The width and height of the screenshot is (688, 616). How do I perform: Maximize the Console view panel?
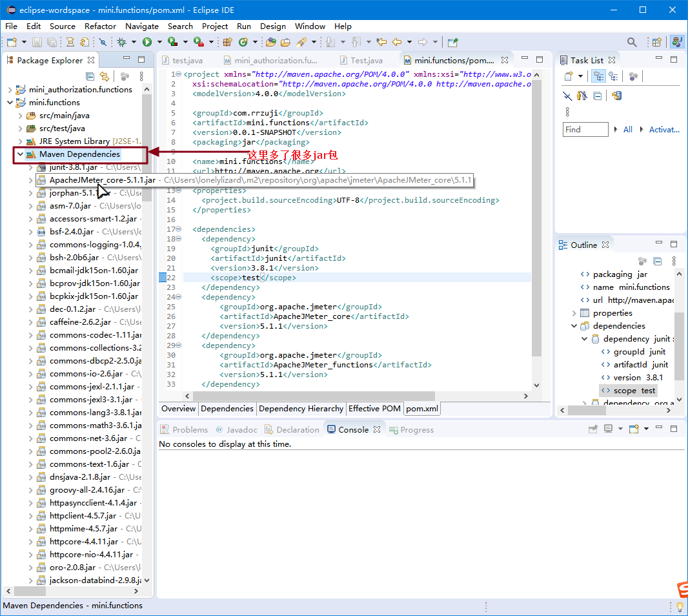(x=674, y=429)
